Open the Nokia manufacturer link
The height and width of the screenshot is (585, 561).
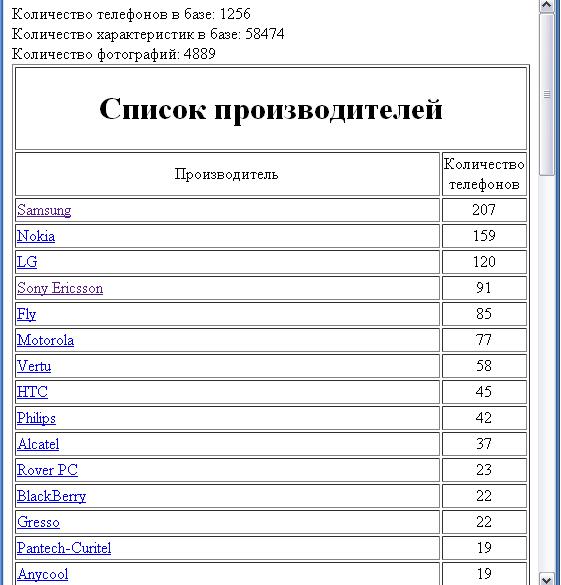tap(36, 236)
